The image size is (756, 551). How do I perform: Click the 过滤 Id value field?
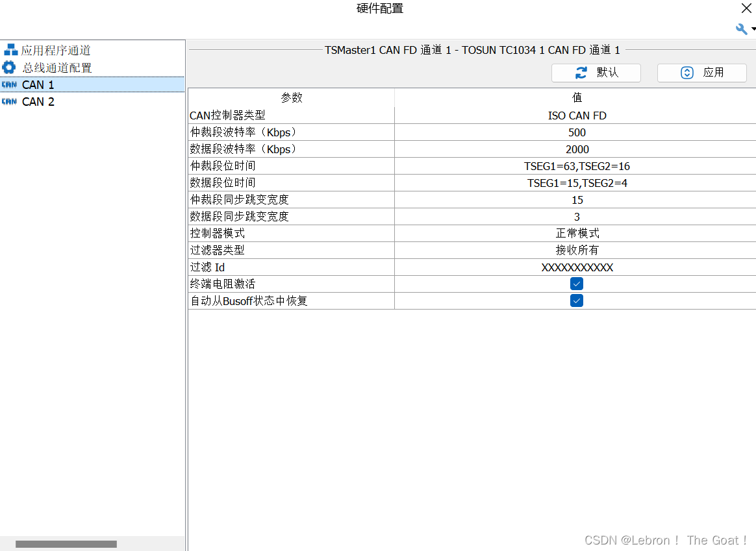pyautogui.click(x=577, y=267)
